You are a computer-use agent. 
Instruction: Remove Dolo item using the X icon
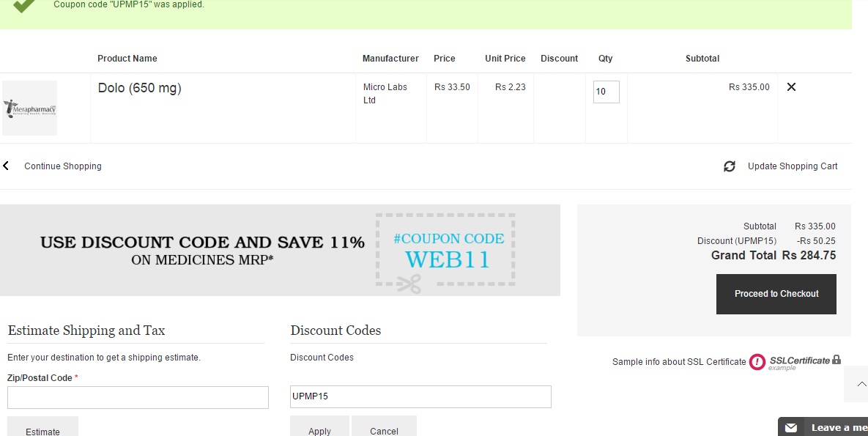[791, 87]
